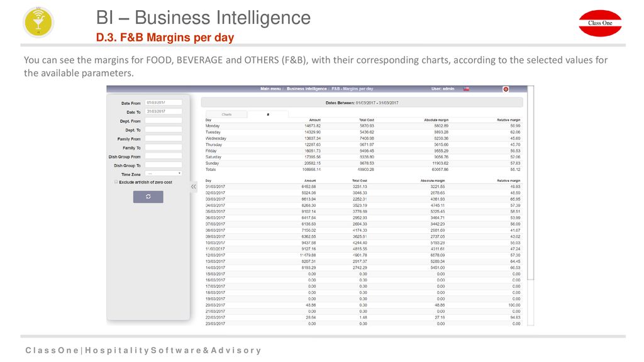Click the cocktail glass logo
644x362 pixels.
[x=38, y=23]
